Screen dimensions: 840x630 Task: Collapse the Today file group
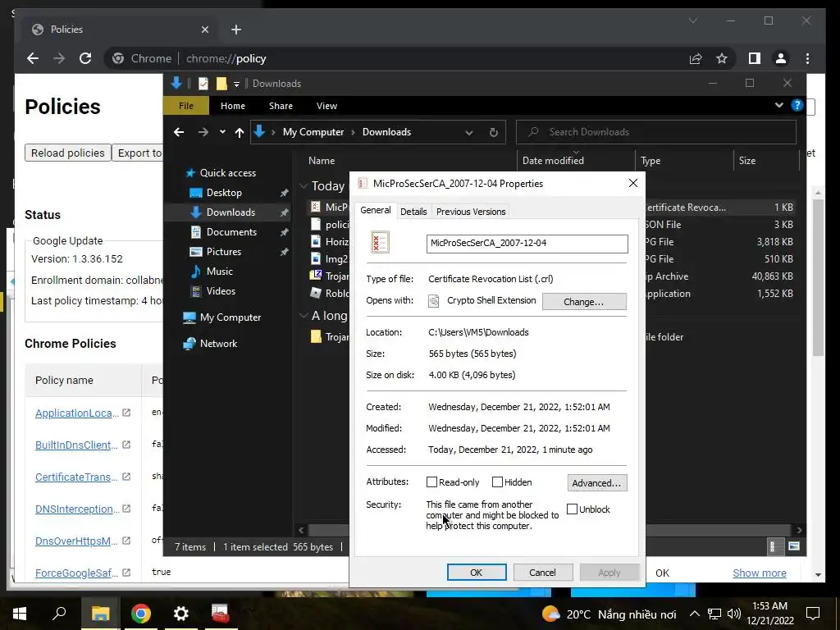(304, 186)
